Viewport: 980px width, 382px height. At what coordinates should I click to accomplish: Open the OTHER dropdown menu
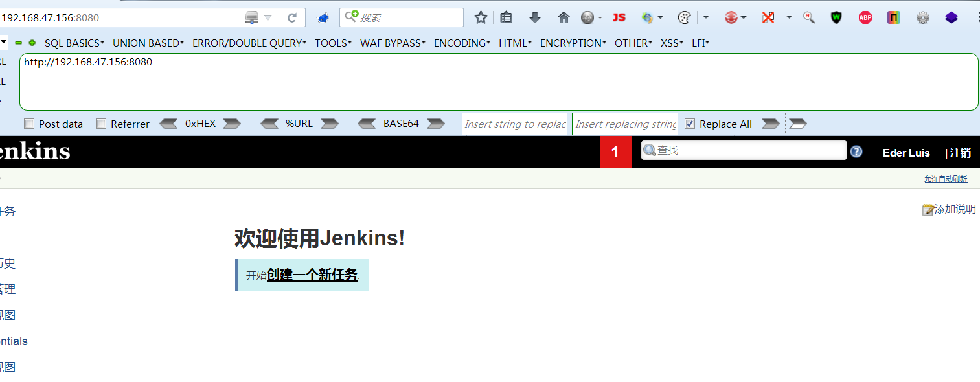click(x=633, y=43)
